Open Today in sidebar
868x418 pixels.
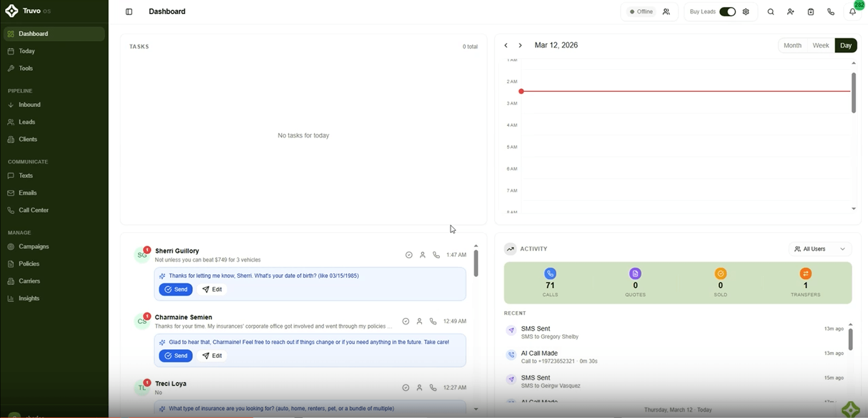click(x=54, y=51)
